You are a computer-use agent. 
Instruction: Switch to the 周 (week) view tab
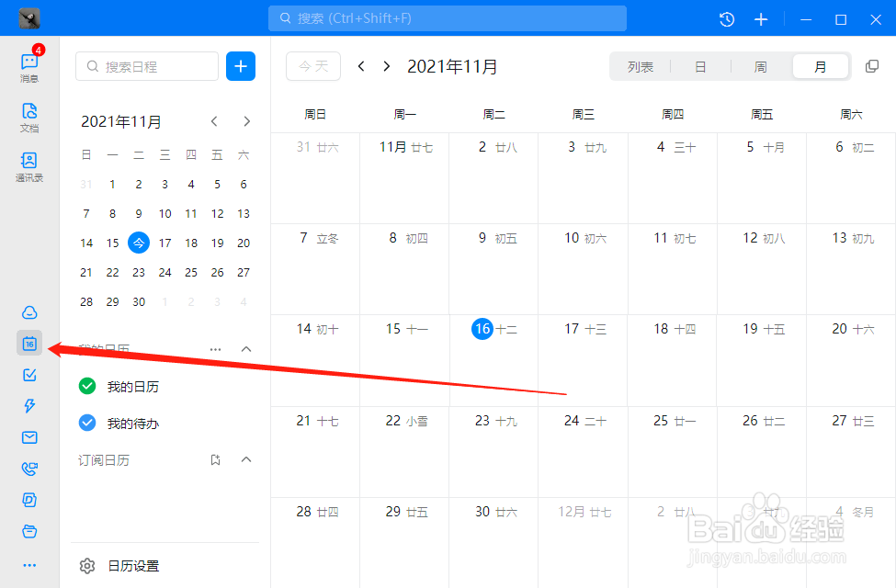tap(760, 66)
